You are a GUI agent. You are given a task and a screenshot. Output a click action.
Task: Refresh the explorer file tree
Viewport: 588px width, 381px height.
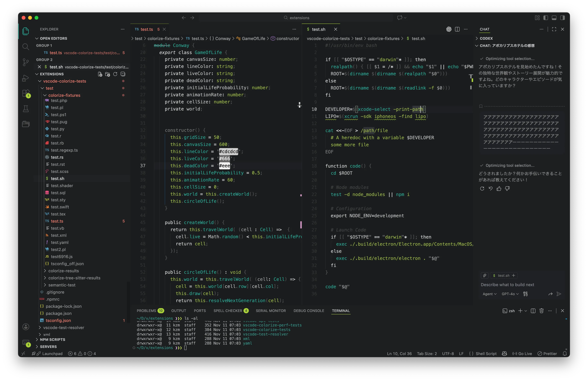point(115,74)
